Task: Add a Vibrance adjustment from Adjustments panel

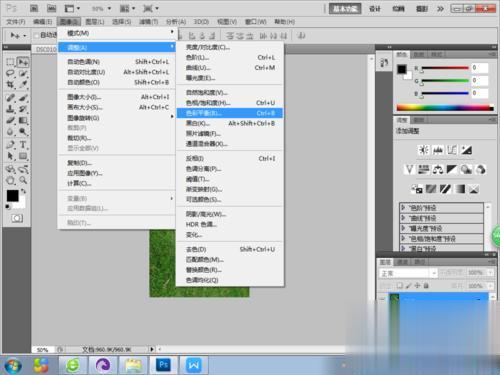Action: point(409,170)
